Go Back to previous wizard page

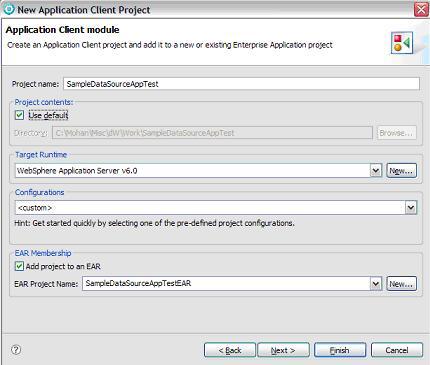(230, 350)
